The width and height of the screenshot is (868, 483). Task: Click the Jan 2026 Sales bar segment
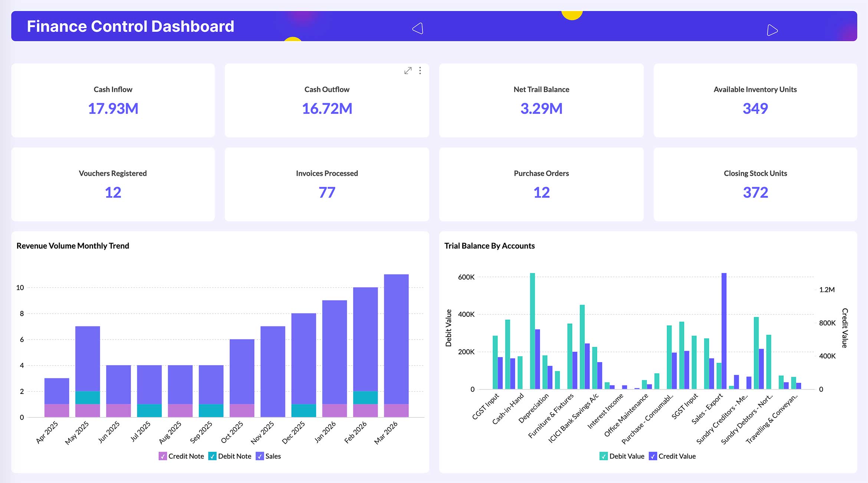coord(335,352)
